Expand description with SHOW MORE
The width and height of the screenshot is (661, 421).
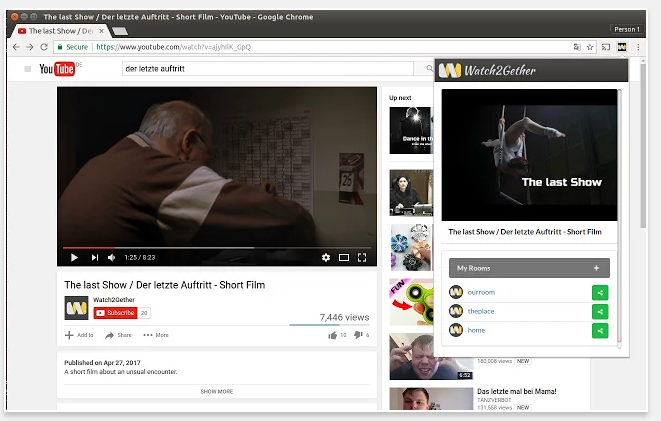pyautogui.click(x=217, y=391)
